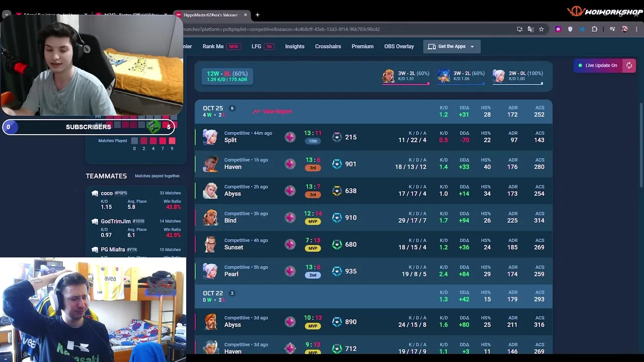Open the shield extension icon
Viewport: 644px width, 362px height.
[x=570, y=29]
